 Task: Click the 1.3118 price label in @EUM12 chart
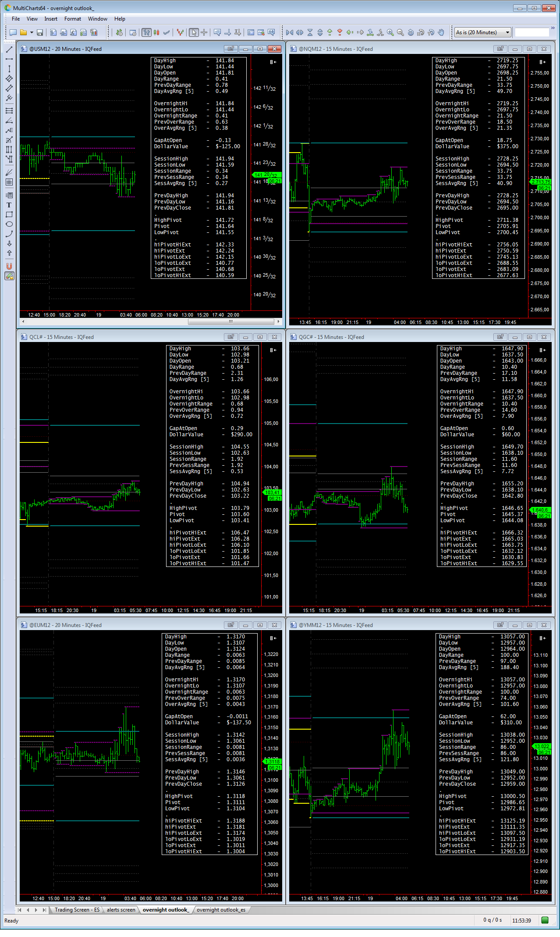point(273,762)
